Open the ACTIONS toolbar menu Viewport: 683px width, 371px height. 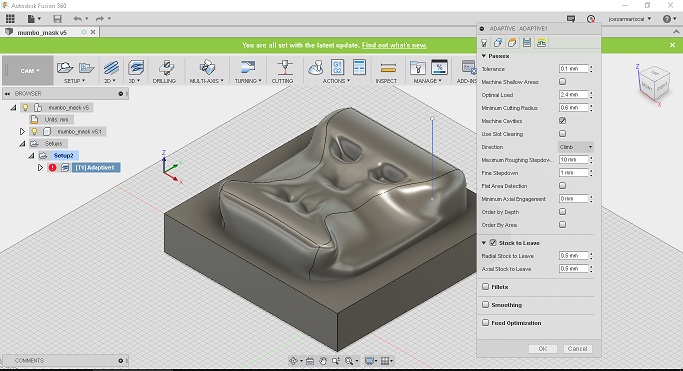coord(336,81)
